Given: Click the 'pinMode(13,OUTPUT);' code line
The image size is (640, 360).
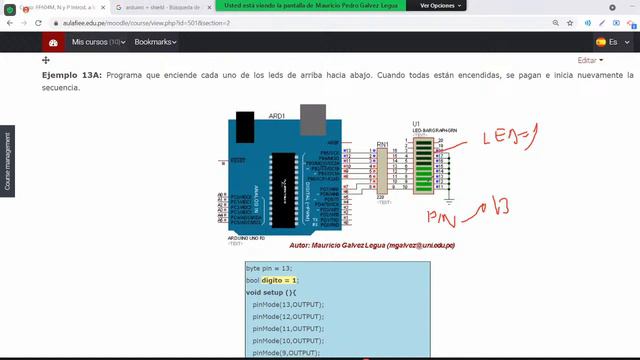Looking at the screenshot, I should (288, 304).
